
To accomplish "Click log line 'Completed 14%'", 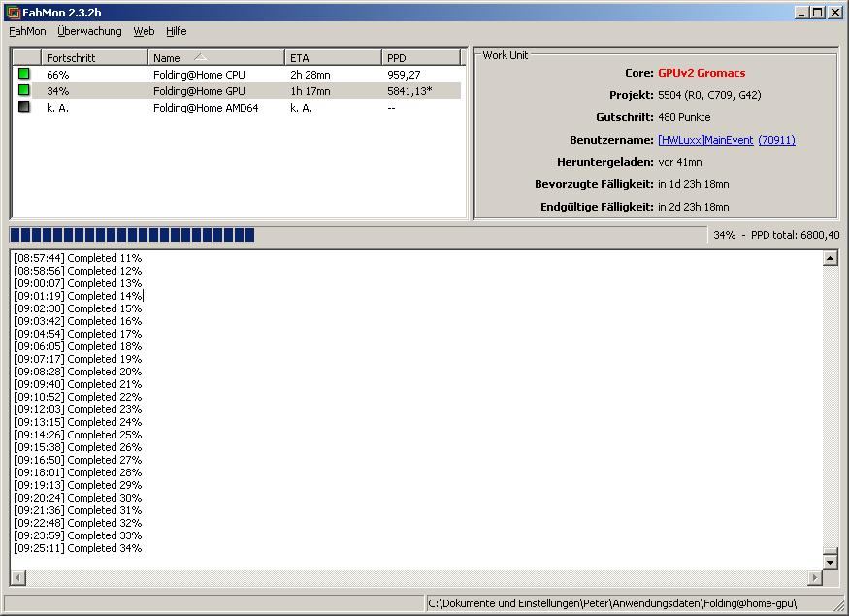I will pyautogui.click(x=78, y=296).
